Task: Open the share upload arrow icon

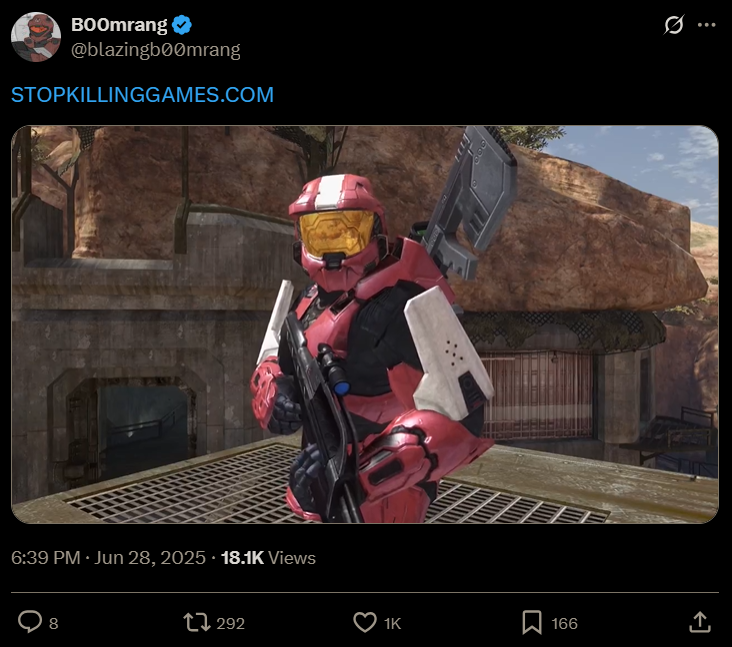Action: [x=699, y=623]
